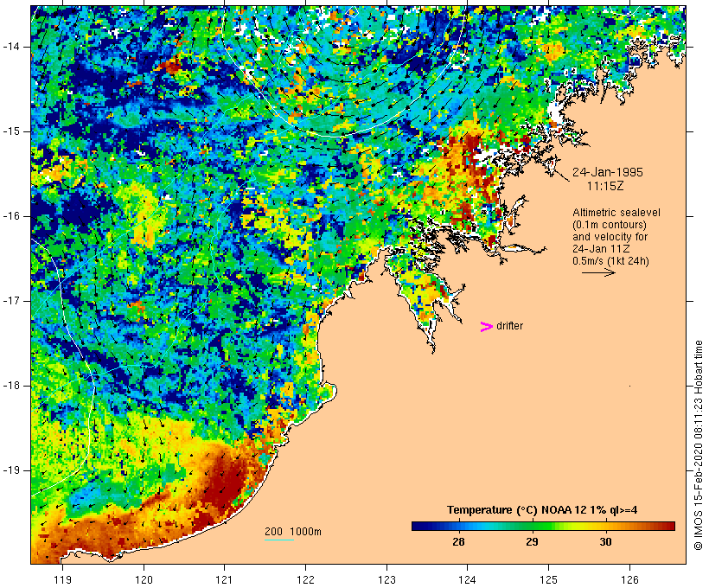Click the 'Altimetric sealevel' text

coord(616,213)
